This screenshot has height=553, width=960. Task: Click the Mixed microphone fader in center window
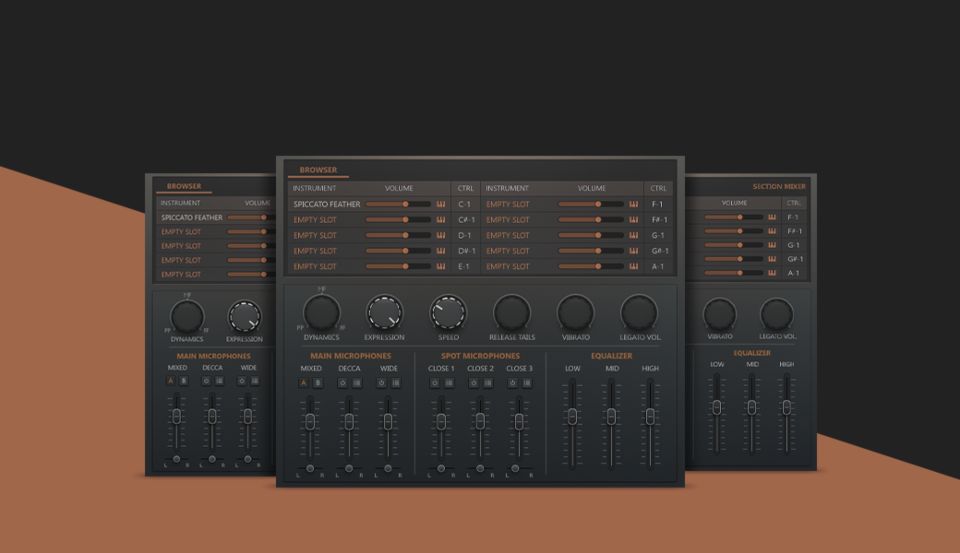click(x=310, y=422)
